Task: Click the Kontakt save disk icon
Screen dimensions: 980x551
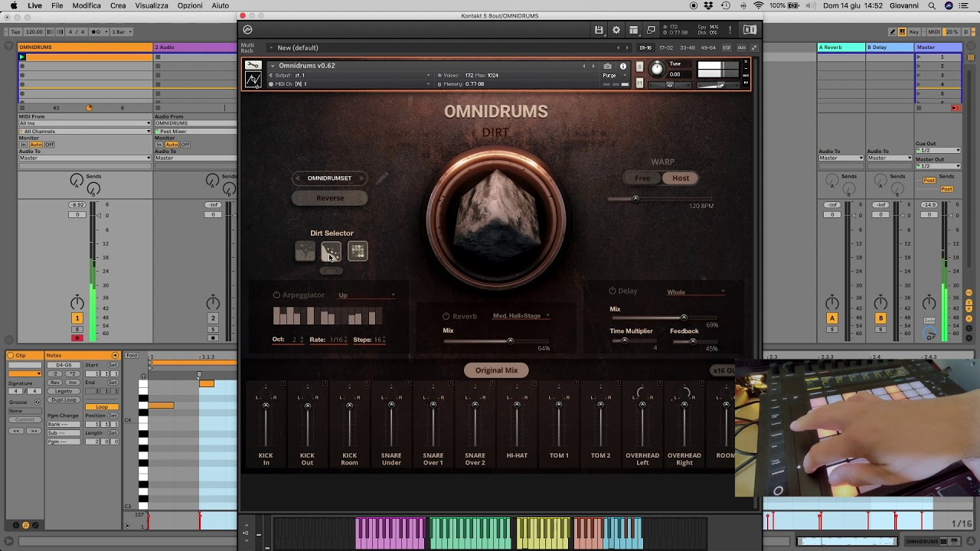Action: point(599,29)
